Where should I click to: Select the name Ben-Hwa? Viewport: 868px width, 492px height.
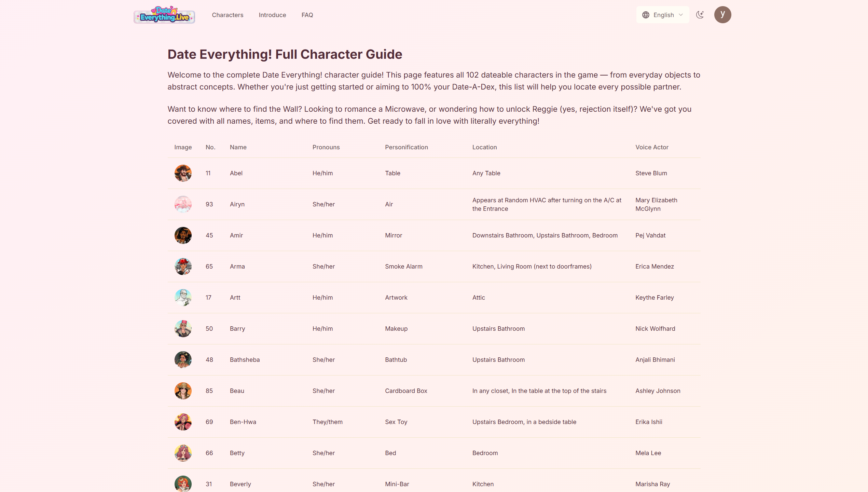[x=243, y=422]
